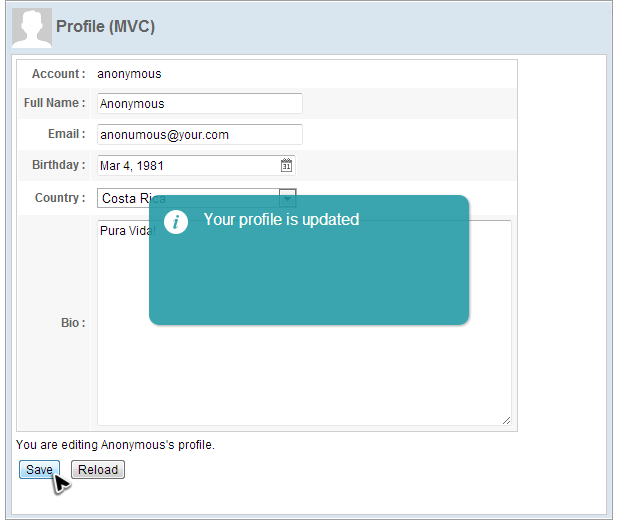Grab the Bio textarea resize handle
Screen dimensions: 618x520
point(506,421)
